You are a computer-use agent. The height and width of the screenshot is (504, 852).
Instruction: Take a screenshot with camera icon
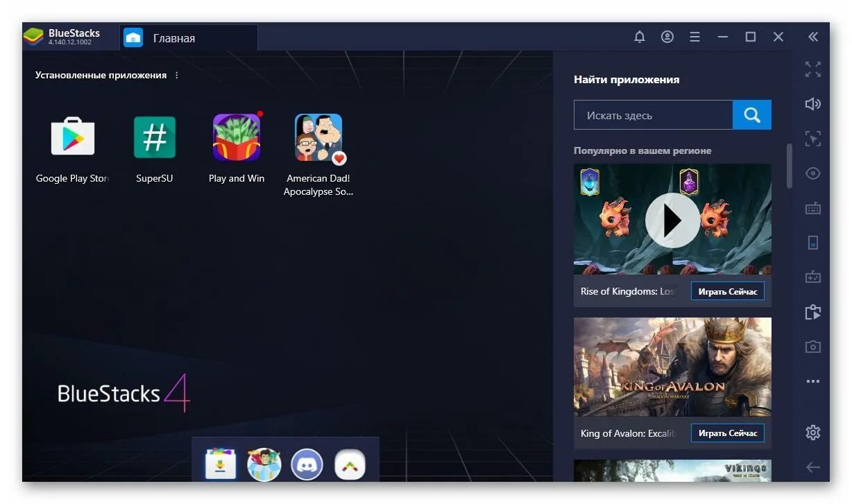click(813, 347)
